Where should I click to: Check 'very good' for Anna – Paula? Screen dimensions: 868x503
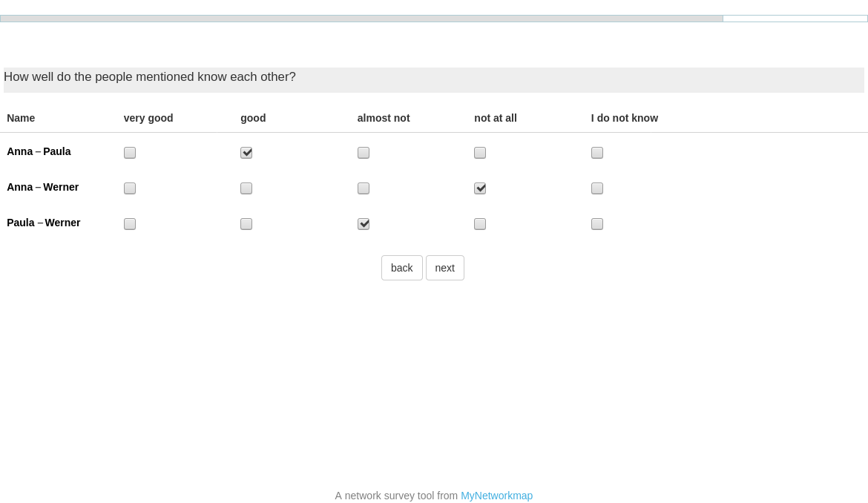130,153
